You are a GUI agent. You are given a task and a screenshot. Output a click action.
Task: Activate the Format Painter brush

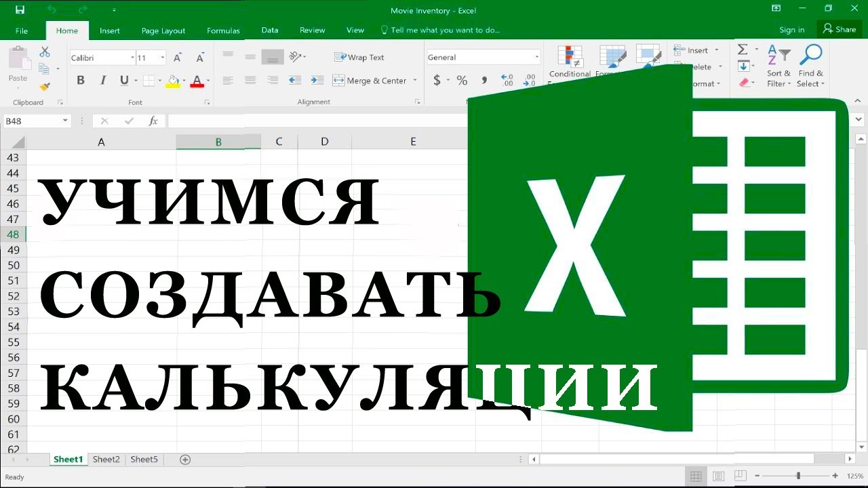[45, 86]
